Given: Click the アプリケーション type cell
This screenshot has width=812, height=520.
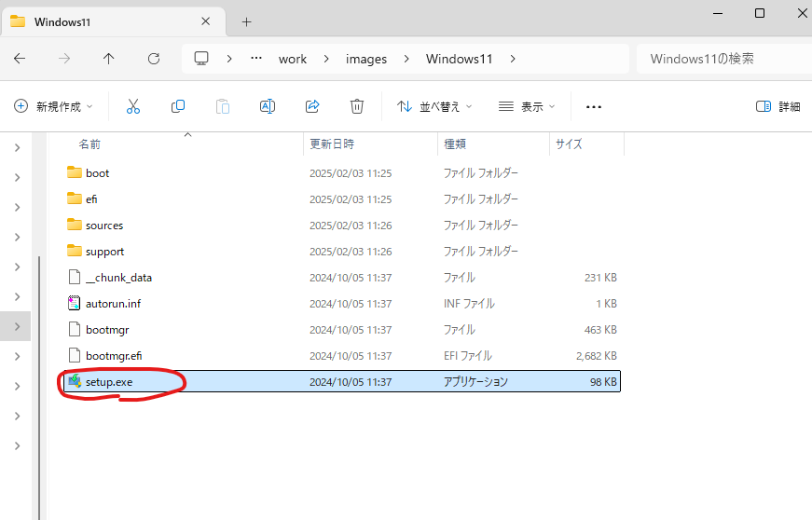Looking at the screenshot, I should click(475, 382).
